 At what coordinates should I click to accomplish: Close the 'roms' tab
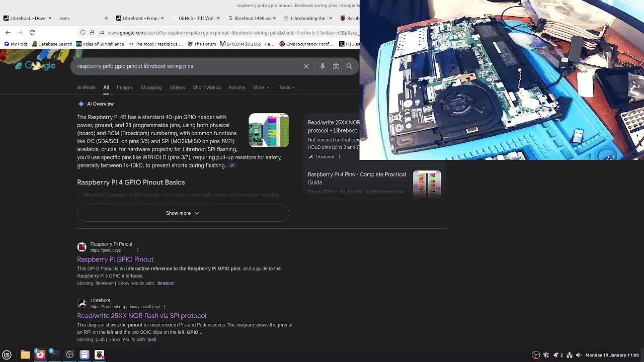[x=106, y=18]
